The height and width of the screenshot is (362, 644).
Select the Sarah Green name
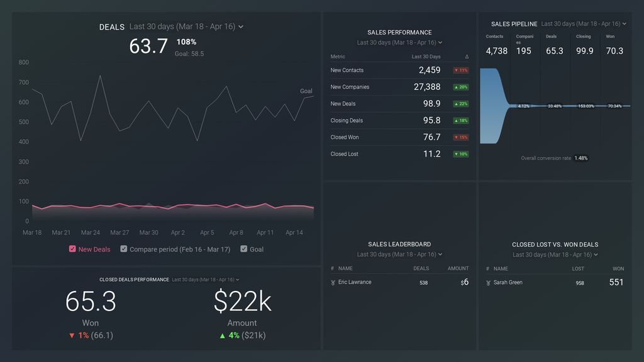pos(508,282)
